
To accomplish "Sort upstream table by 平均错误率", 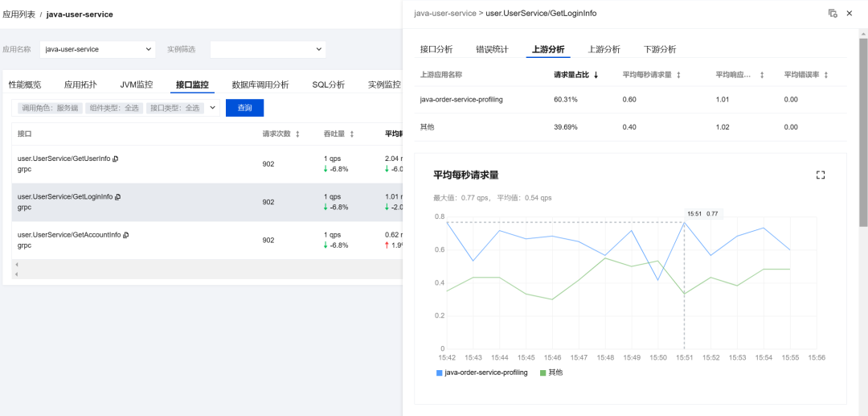I will point(826,75).
